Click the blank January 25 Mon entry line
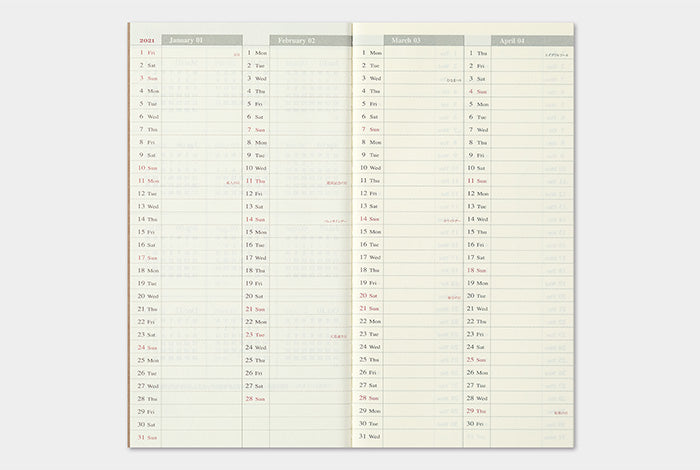Image resolution: width=700 pixels, height=470 pixels. coord(202,360)
